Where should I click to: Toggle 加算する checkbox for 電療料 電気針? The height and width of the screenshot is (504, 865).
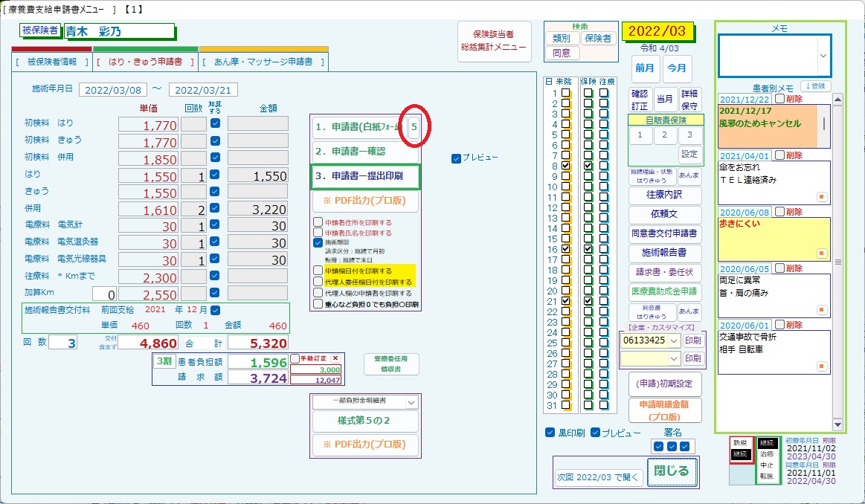(215, 224)
